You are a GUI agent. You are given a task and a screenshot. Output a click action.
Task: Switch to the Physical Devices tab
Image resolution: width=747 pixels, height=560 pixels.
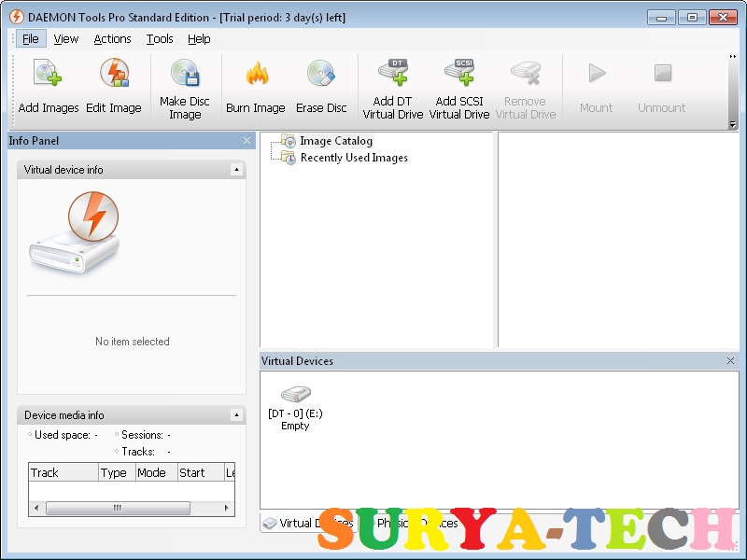point(411,523)
